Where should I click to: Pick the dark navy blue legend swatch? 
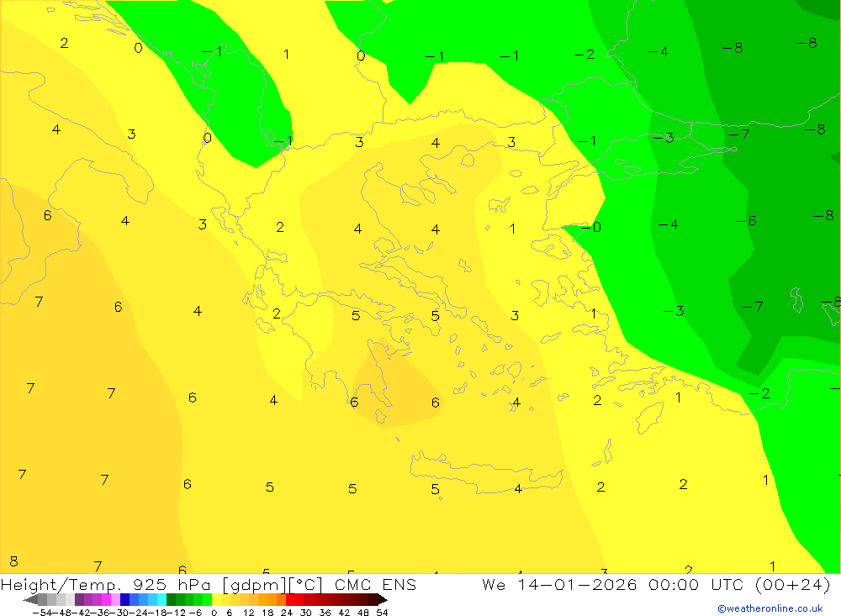(x=125, y=599)
